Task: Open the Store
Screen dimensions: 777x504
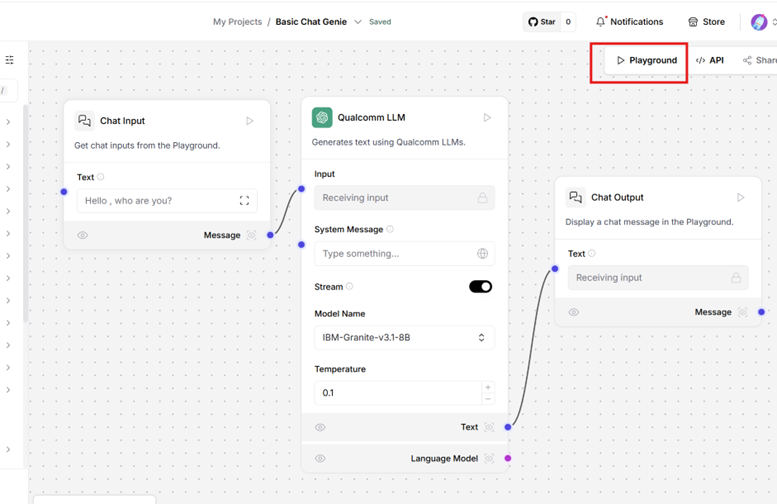Action: coord(706,22)
